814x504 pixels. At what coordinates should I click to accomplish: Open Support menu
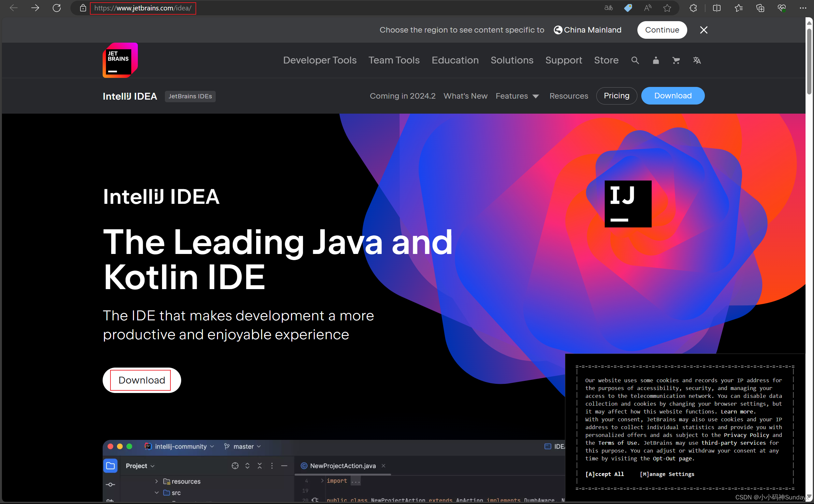tap(563, 60)
